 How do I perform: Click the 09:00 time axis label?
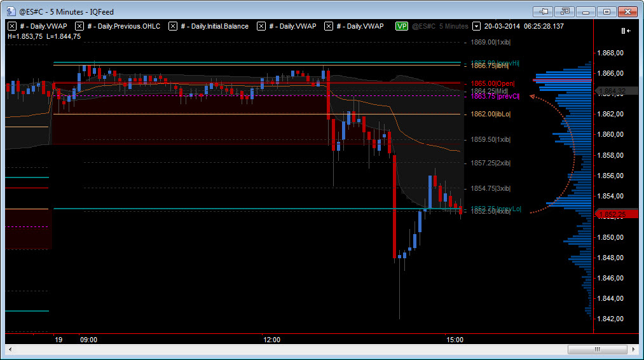89,340
